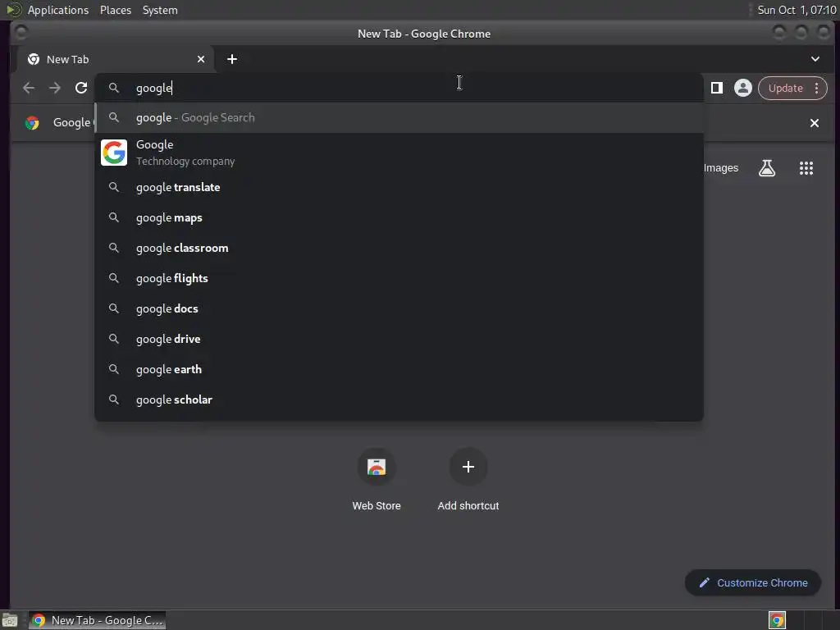Select 'google maps' suggestion

pos(399,217)
